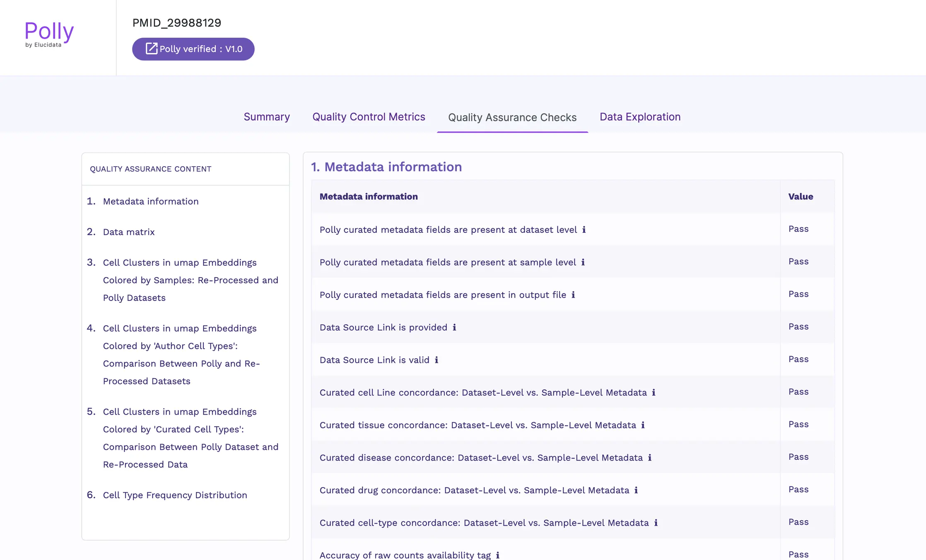Switch to Quality Control Metrics tab
Viewport: 926px width, 560px height.
click(369, 117)
